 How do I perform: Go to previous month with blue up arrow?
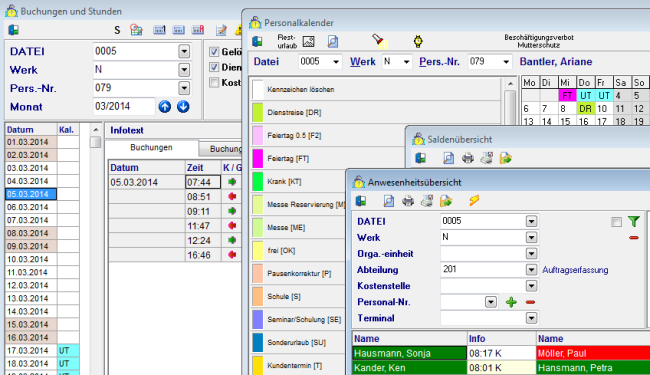(165, 107)
